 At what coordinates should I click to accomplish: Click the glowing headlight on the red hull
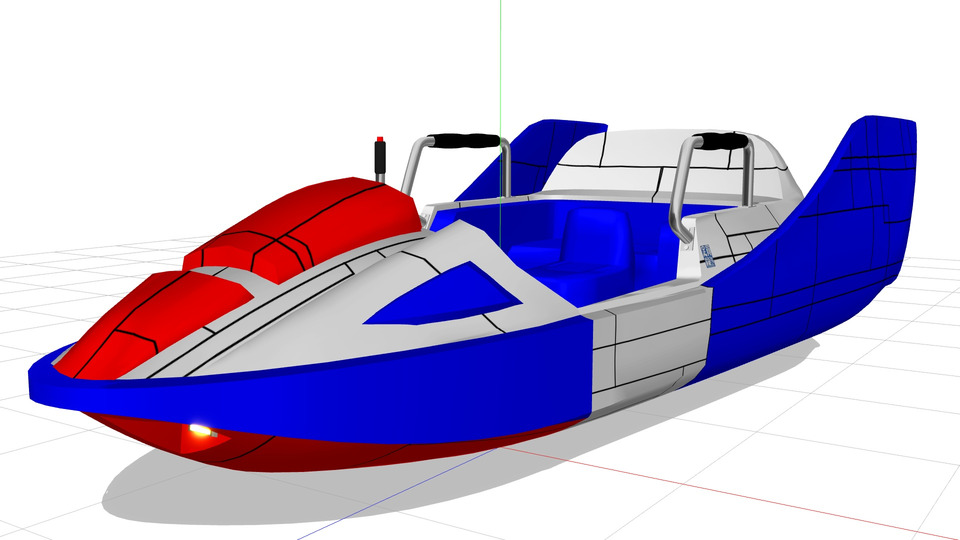(201, 431)
